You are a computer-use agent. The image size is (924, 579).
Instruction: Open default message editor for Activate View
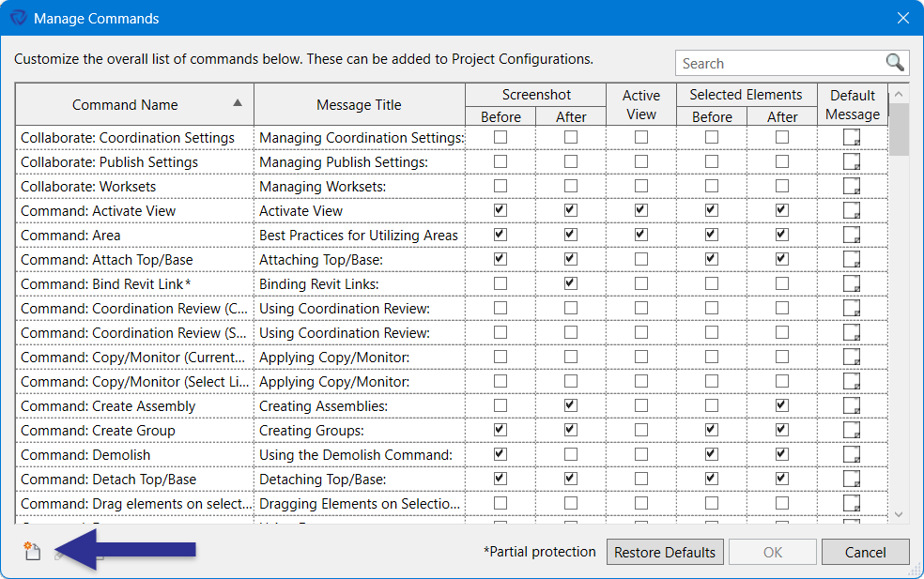tap(851, 210)
